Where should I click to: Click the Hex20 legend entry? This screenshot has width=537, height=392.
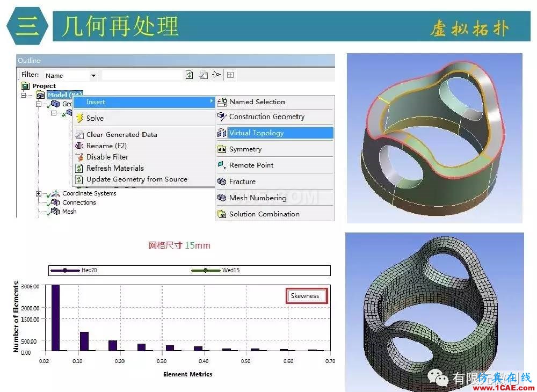73,270
